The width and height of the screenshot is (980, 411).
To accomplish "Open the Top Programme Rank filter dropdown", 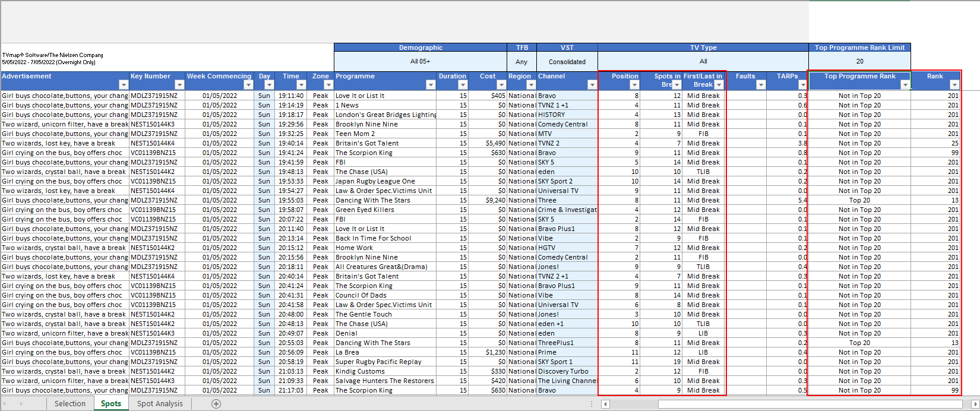I will [905, 85].
